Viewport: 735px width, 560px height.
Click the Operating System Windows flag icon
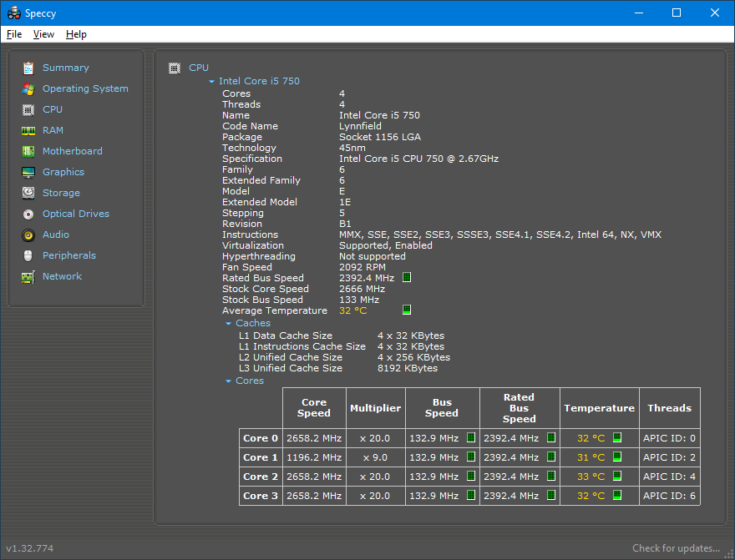pyautogui.click(x=28, y=89)
